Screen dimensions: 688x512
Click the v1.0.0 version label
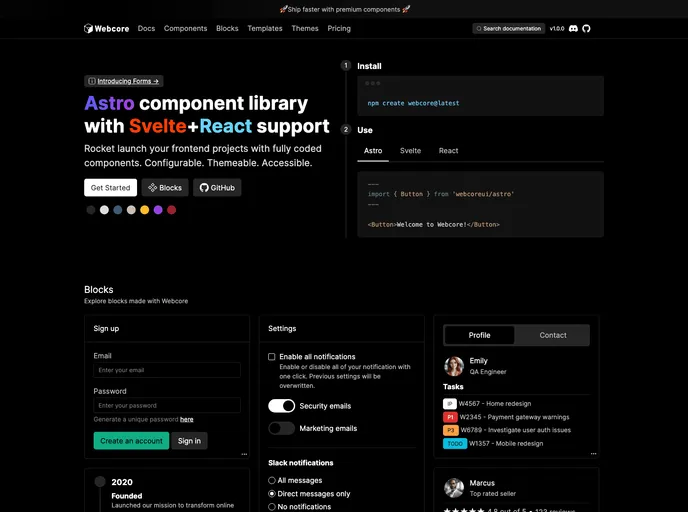point(557,29)
